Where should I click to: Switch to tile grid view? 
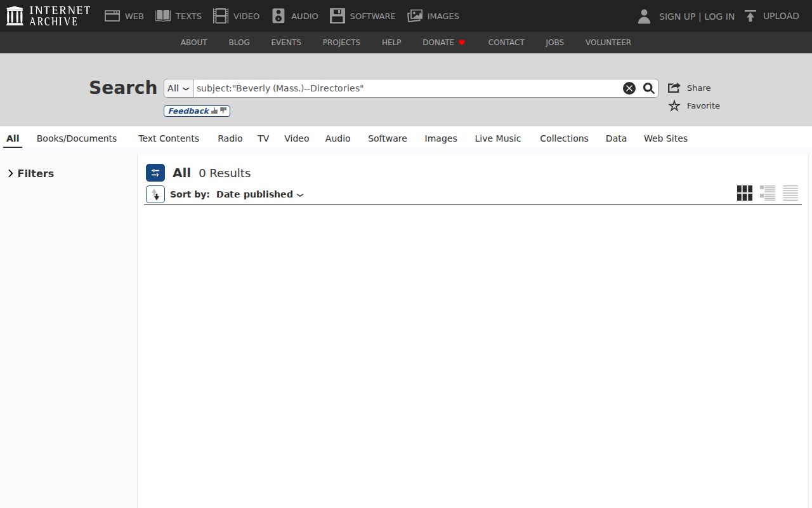745,193
